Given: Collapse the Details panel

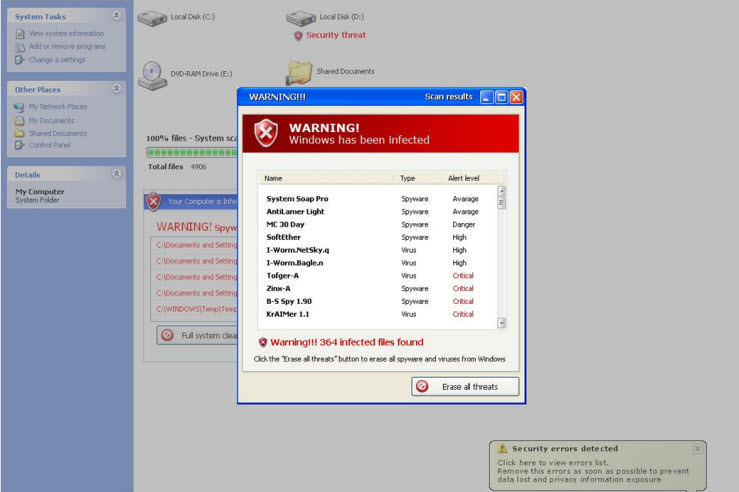Looking at the screenshot, I should point(116,174).
